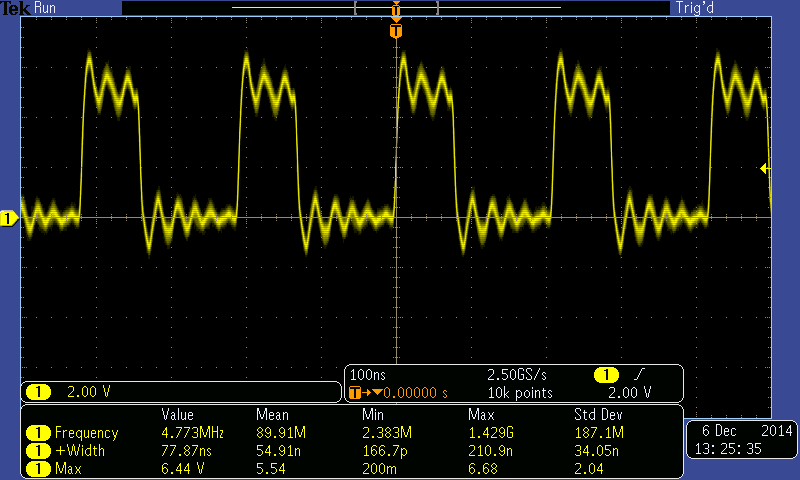Screen dimensions: 800x480
Task: Click the Max column header
Action: point(481,414)
